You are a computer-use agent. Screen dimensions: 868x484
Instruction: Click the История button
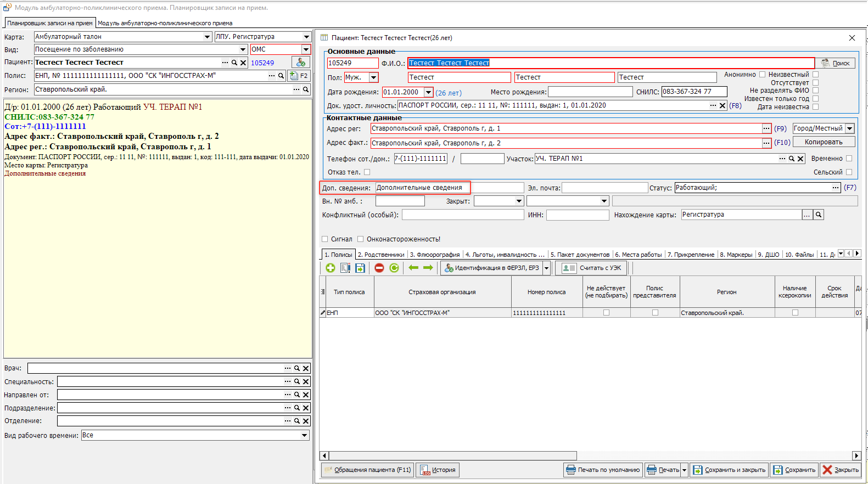(x=438, y=470)
